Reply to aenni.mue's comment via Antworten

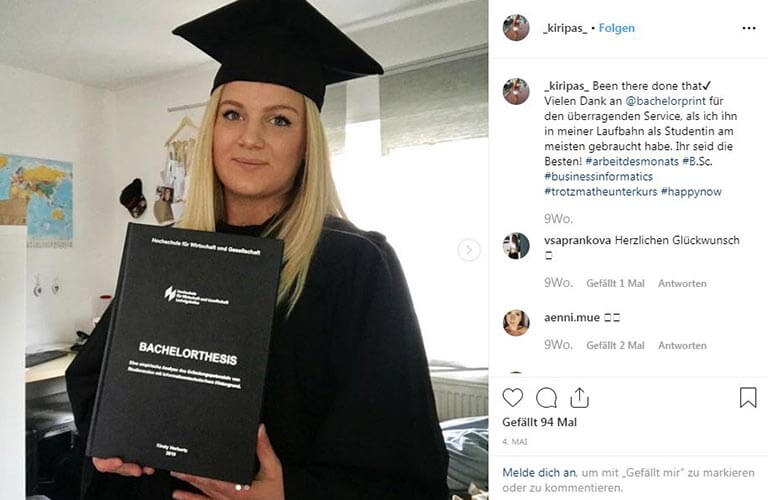point(682,346)
